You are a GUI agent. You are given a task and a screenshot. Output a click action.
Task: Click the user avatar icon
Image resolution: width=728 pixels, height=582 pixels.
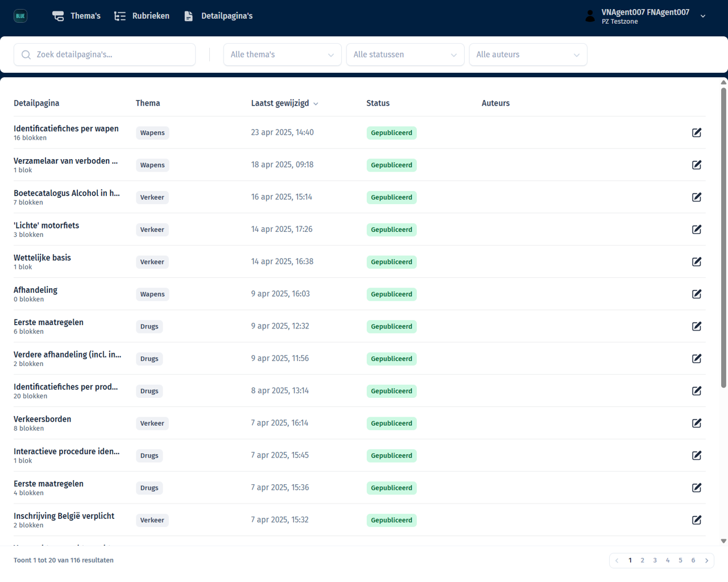coord(590,16)
